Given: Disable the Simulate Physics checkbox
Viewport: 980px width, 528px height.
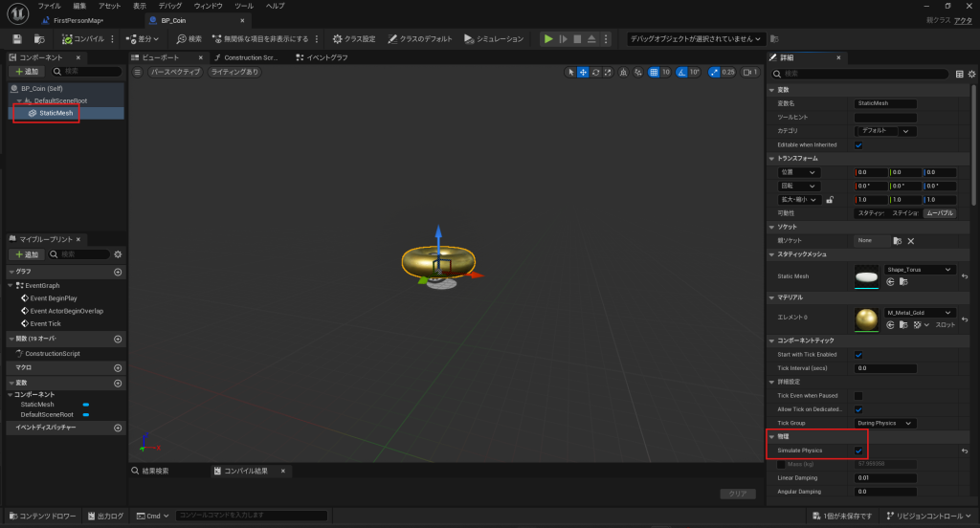Looking at the screenshot, I should (858, 451).
